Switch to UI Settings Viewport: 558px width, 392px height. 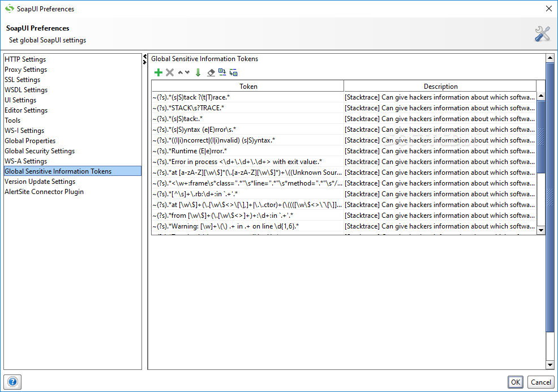click(x=72, y=100)
